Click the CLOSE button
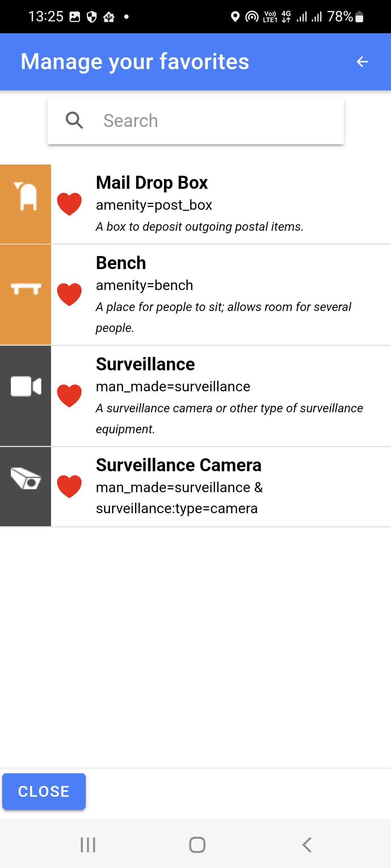 coord(44,792)
